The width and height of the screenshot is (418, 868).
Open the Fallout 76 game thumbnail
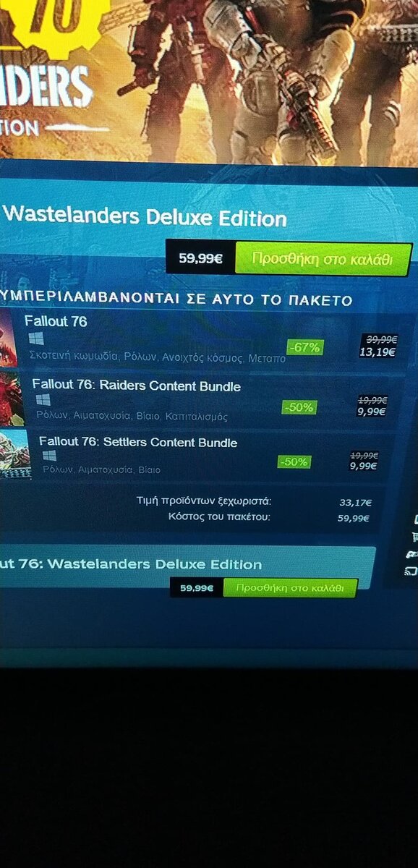pos(8,339)
